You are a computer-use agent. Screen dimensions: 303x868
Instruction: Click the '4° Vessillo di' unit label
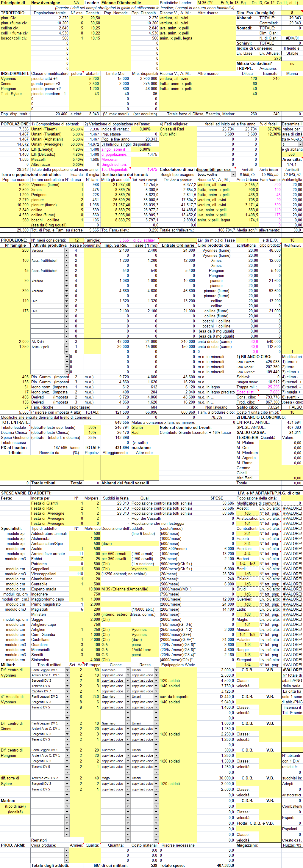[15, 697]
